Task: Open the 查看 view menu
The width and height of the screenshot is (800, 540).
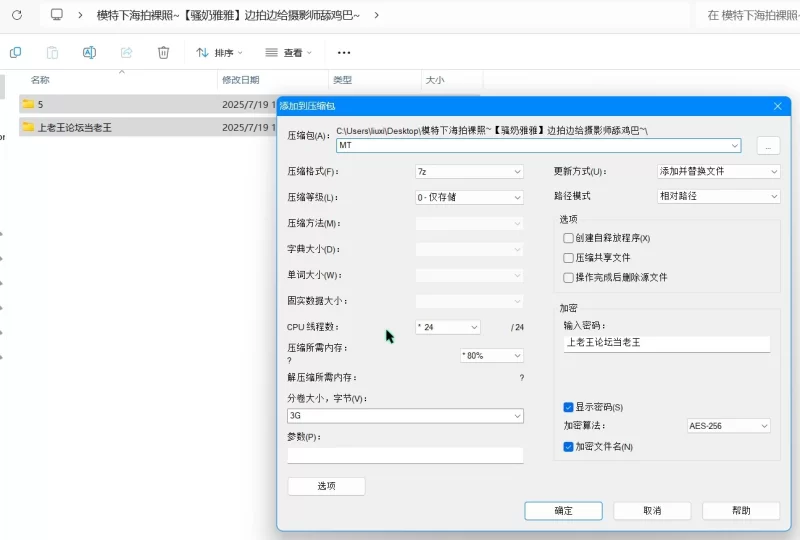Action: [288, 53]
